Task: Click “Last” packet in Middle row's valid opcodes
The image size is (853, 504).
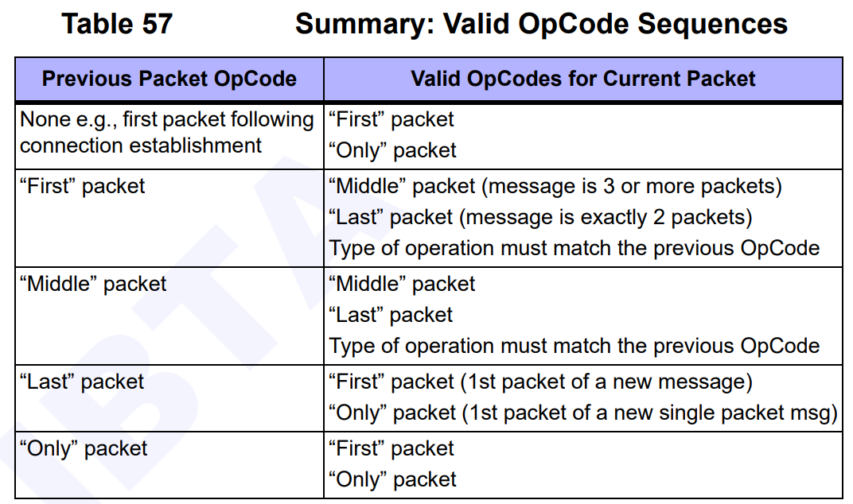Action: tap(391, 315)
